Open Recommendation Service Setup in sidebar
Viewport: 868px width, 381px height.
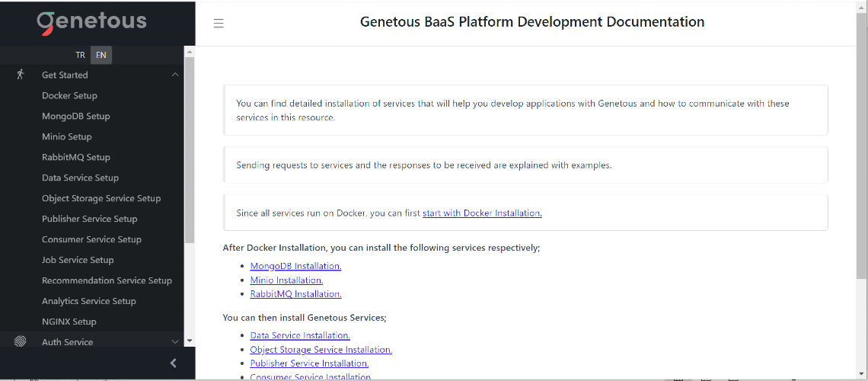point(107,280)
